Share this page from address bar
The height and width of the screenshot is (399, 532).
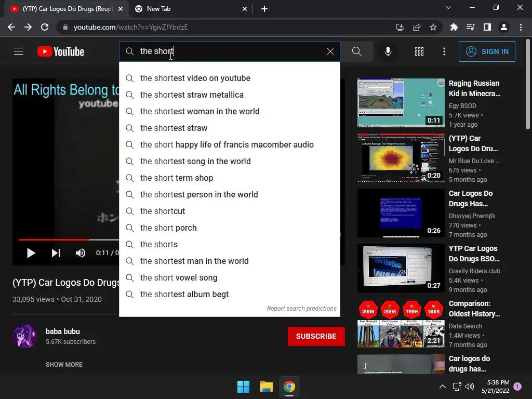tap(417, 27)
